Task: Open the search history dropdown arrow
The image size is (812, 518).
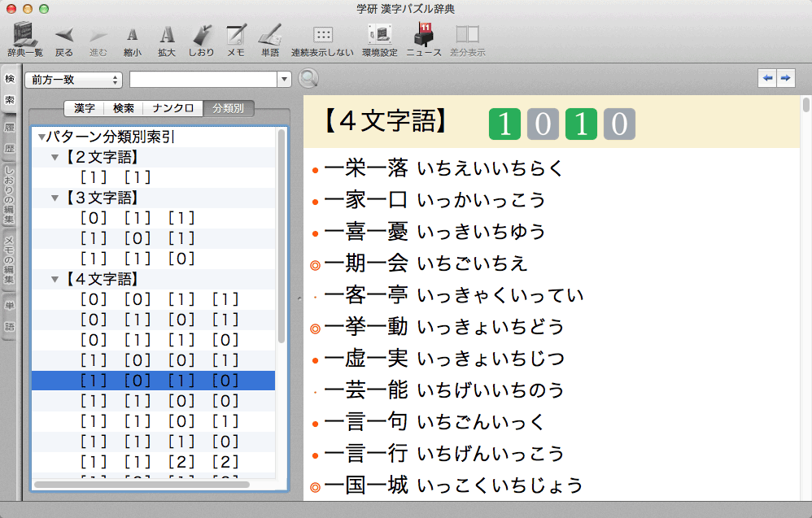Action: click(284, 80)
